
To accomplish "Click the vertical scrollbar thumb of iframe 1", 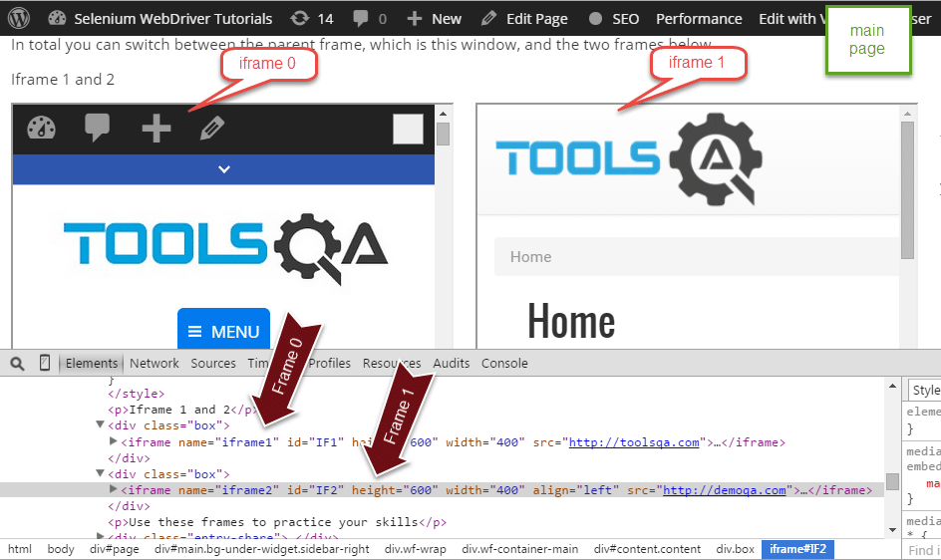I will pos(907,190).
